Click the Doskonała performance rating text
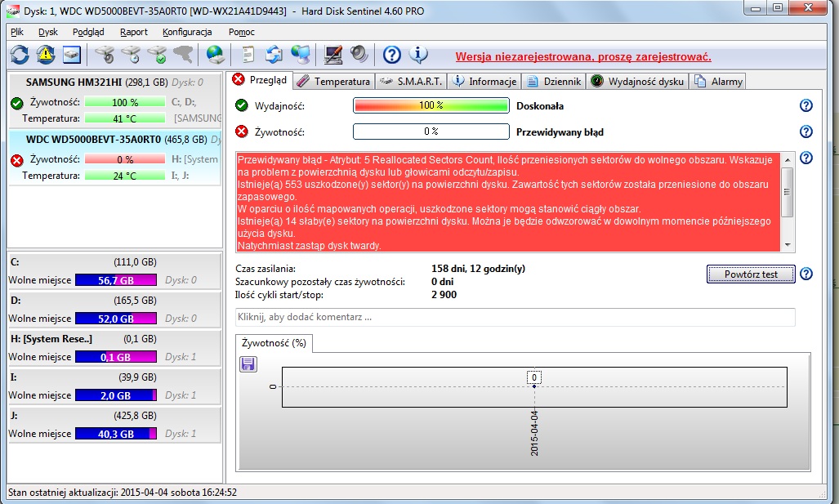The width and height of the screenshot is (839, 504). click(540, 106)
